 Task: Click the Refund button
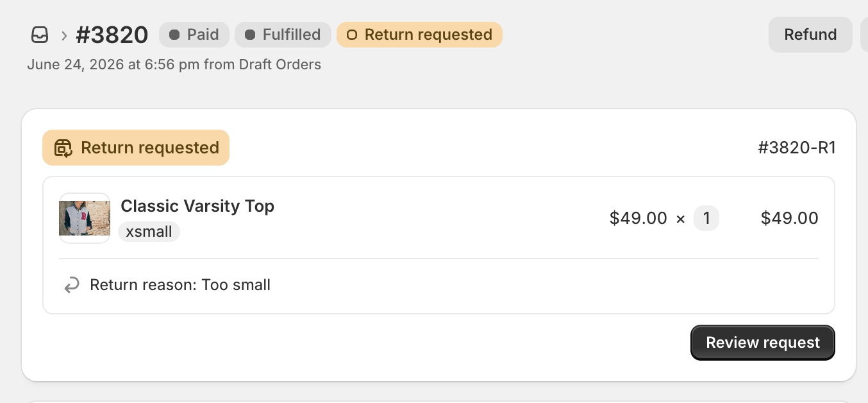click(x=810, y=35)
